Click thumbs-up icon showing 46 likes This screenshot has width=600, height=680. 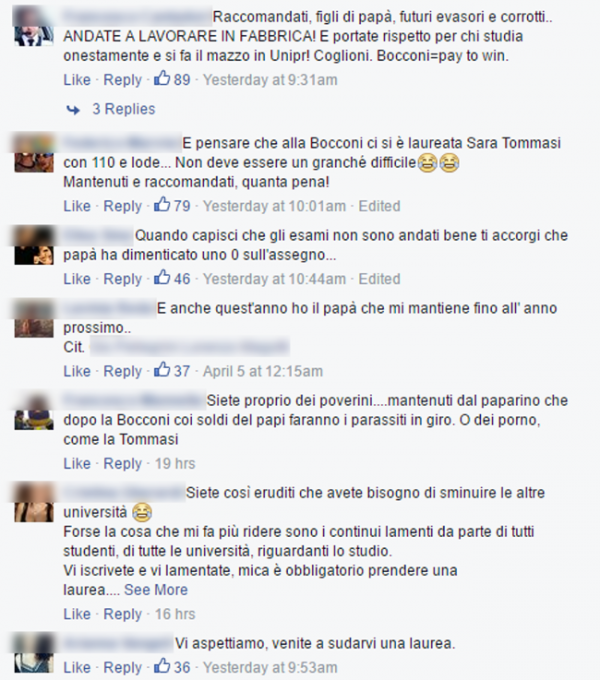pos(162,278)
